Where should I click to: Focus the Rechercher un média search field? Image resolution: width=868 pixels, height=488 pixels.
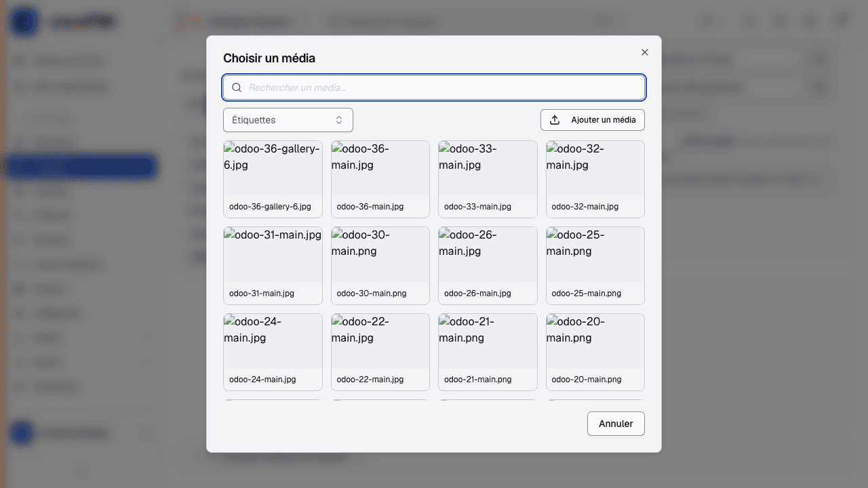pos(434,87)
